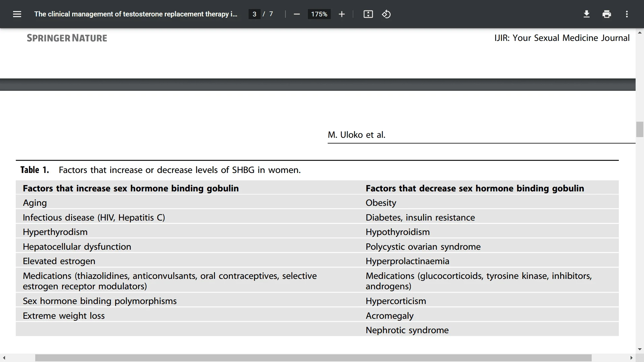Click the IJIR journal name header

[x=562, y=38]
